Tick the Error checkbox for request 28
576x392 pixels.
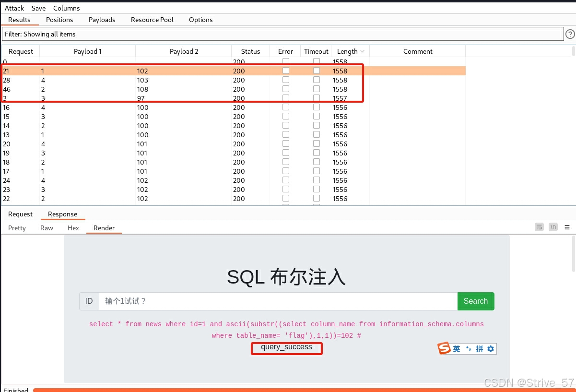tap(286, 80)
